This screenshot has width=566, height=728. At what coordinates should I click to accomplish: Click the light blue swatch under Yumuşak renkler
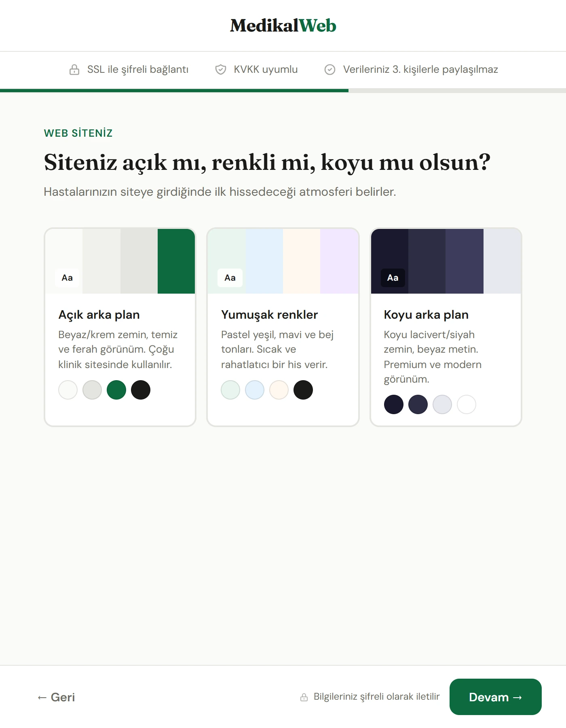(255, 390)
